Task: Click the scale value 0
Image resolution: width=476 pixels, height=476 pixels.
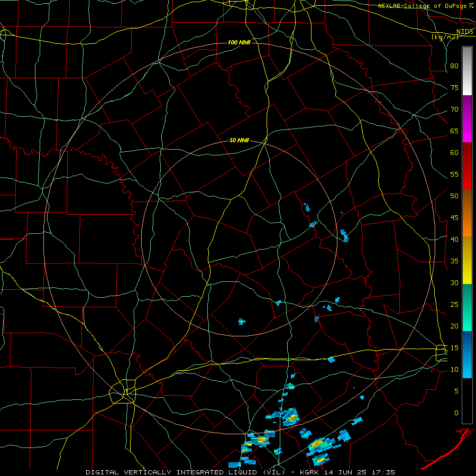Action: pos(456,413)
